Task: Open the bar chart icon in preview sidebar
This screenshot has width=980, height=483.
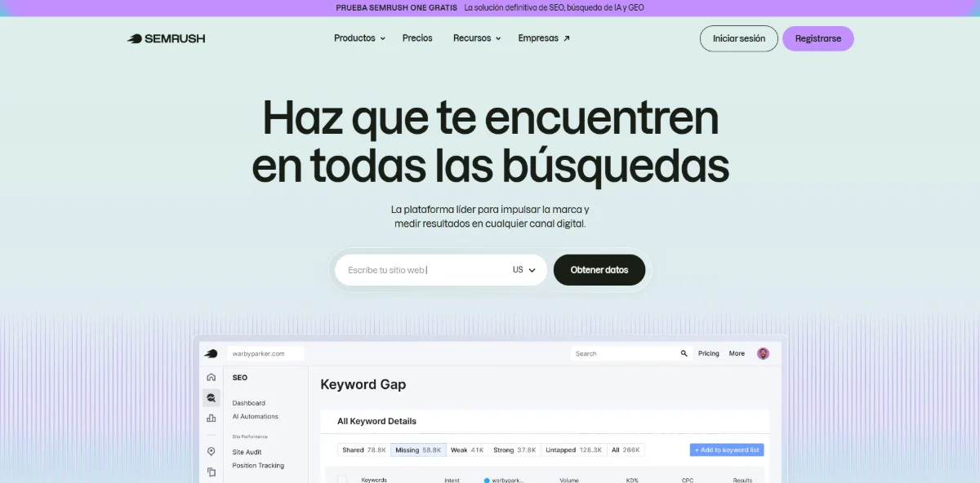Action: [x=211, y=418]
